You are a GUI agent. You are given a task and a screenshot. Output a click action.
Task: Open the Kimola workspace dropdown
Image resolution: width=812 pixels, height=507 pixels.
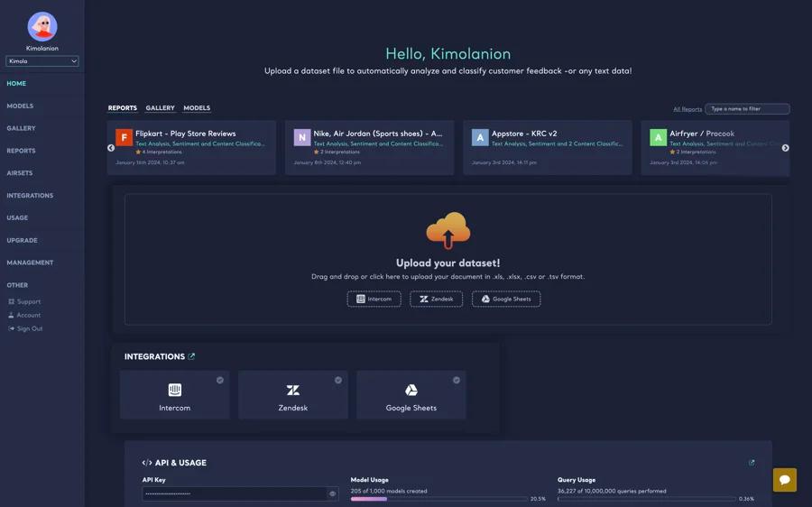42,61
